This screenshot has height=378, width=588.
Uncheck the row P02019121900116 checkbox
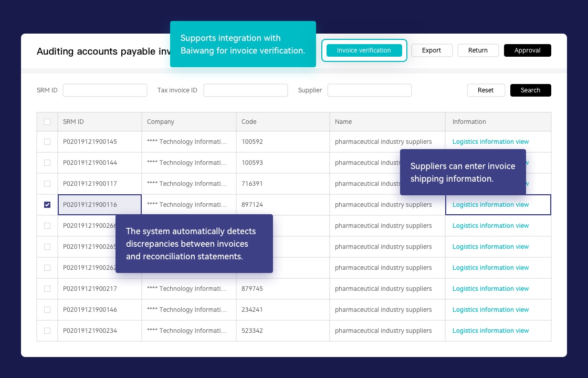click(x=47, y=205)
